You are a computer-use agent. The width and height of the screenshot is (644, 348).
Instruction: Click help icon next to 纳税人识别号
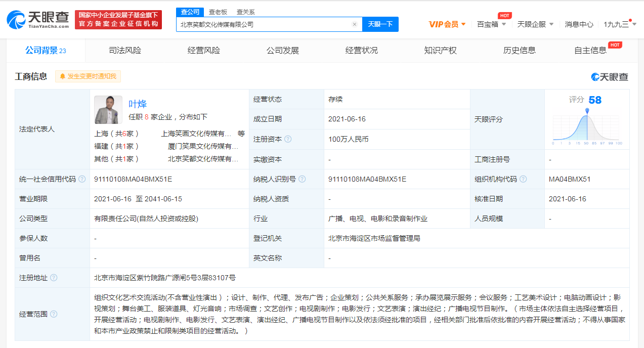(302, 179)
